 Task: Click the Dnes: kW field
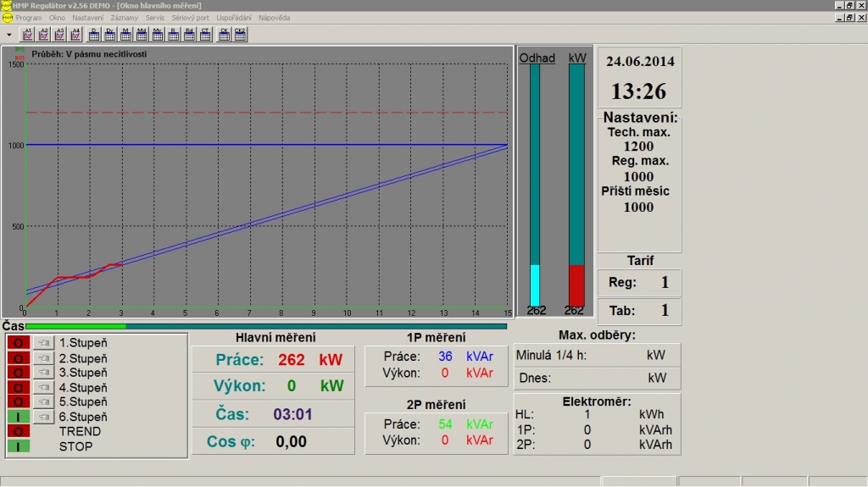tap(598, 378)
